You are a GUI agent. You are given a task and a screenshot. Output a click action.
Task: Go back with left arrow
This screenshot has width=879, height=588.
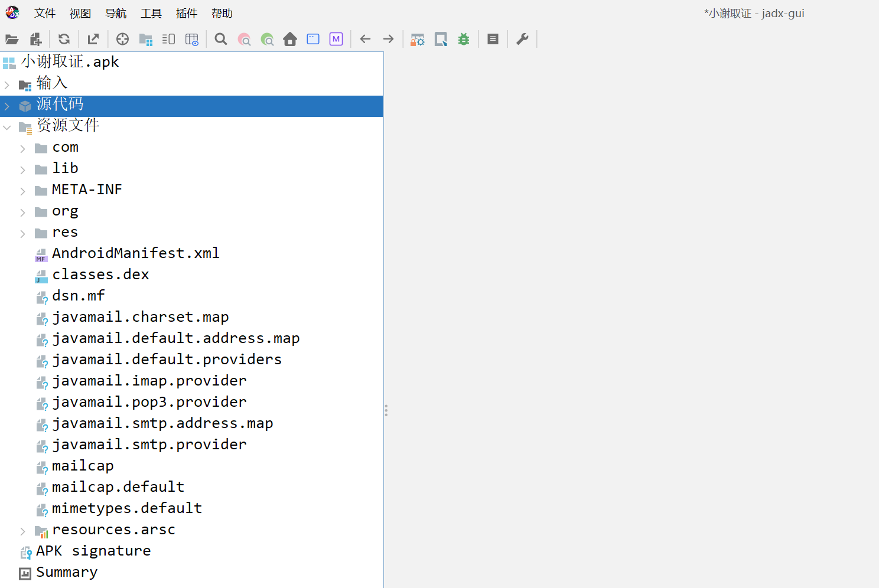[x=365, y=40]
